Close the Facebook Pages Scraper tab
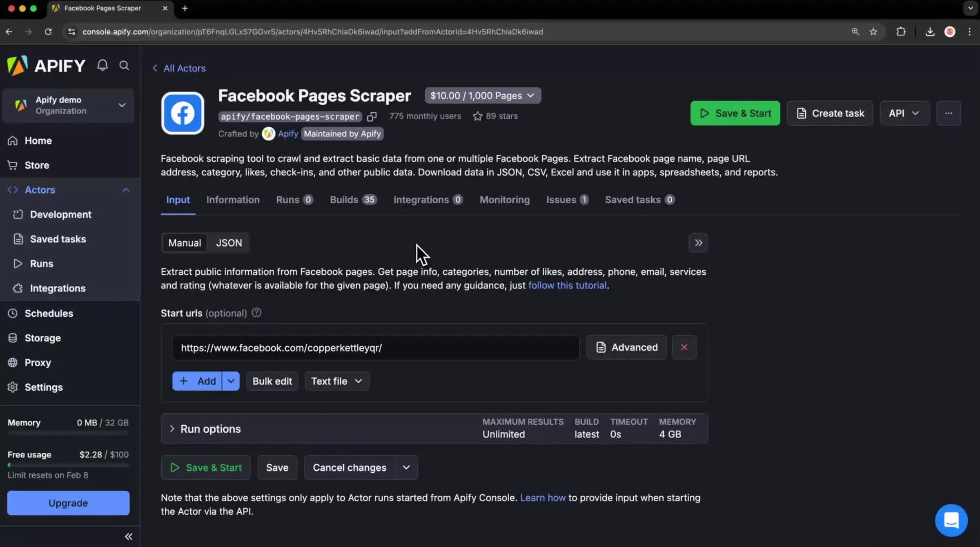This screenshot has height=547, width=980. [x=165, y=8]
